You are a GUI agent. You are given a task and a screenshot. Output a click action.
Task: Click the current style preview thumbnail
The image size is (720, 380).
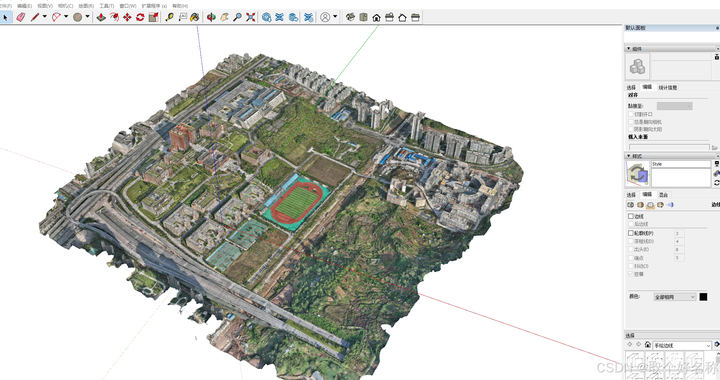638,174
